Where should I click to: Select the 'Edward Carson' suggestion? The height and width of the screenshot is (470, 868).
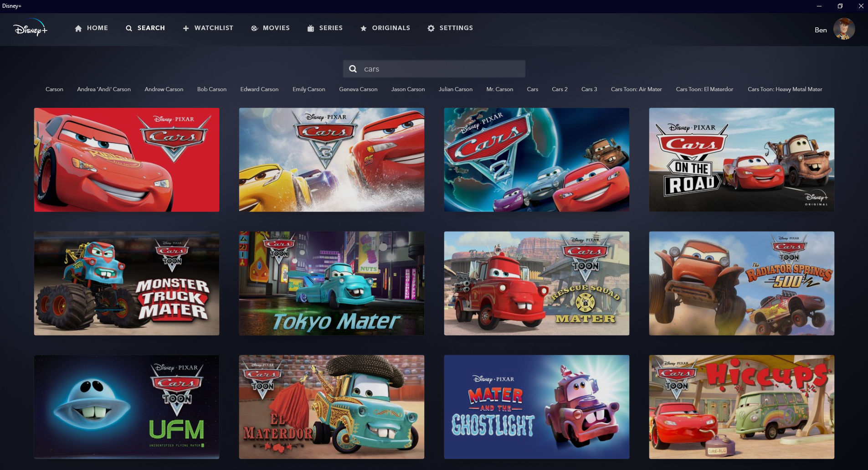259,89
